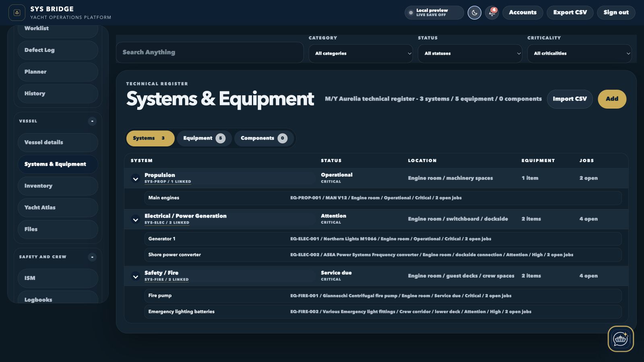Focus the Search Anything field
The height and width of the screenshot is (362, 644).
[210, 52]
